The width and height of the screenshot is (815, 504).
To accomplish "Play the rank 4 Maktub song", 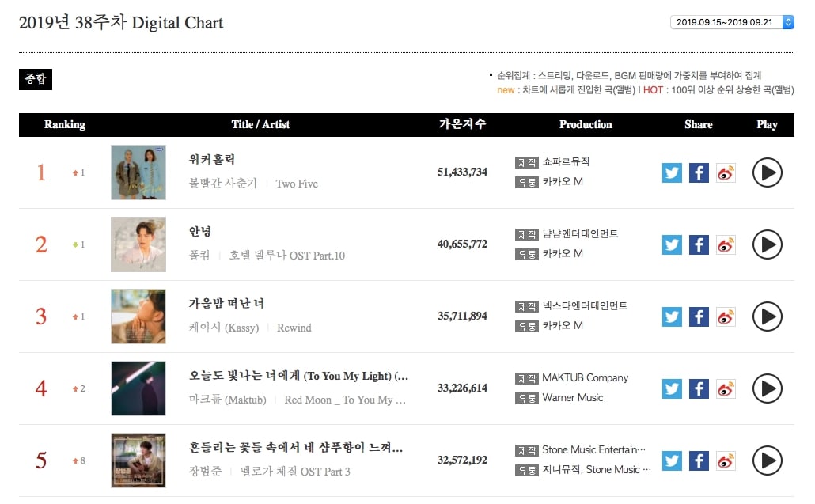I will click(x=767, y=388).
